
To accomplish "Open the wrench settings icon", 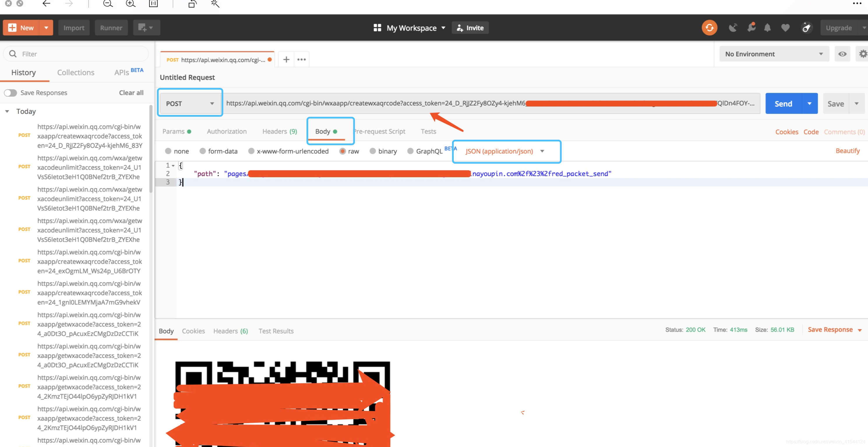I will [751, 27].
